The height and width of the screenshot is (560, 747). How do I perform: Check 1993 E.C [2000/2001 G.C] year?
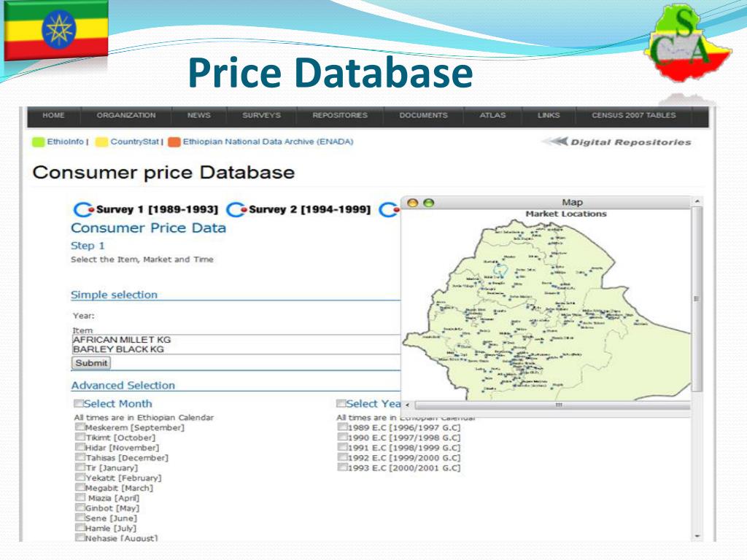(x=343, y=467)
